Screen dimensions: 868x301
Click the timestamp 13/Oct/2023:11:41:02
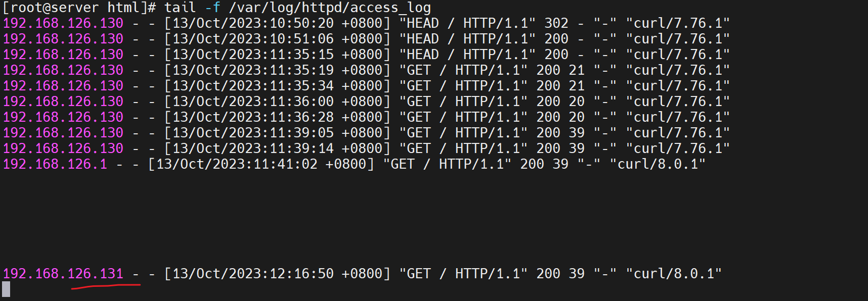point(237,164)
